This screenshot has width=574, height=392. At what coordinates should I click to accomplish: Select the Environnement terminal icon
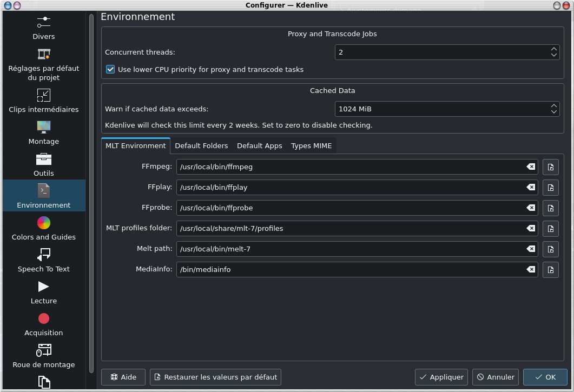pyautogui.click(x=44, y=191)
